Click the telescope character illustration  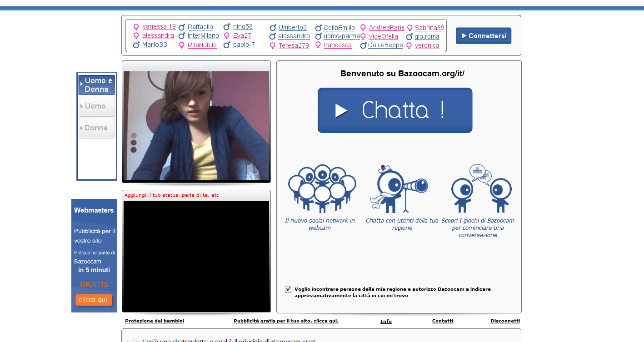(399, 188)
